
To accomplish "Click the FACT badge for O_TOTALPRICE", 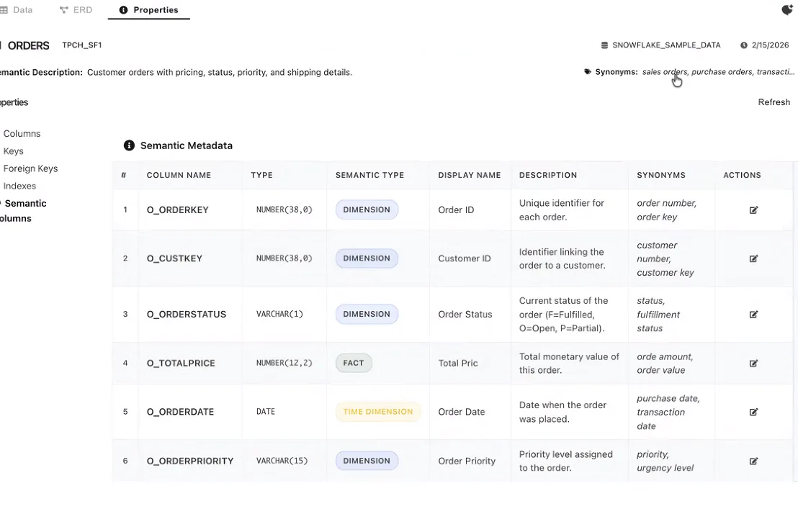I will pos(354,363).
